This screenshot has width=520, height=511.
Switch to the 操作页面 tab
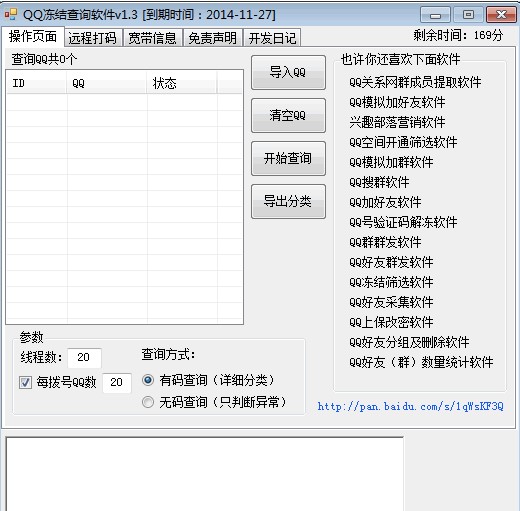(x=33, y=36)
